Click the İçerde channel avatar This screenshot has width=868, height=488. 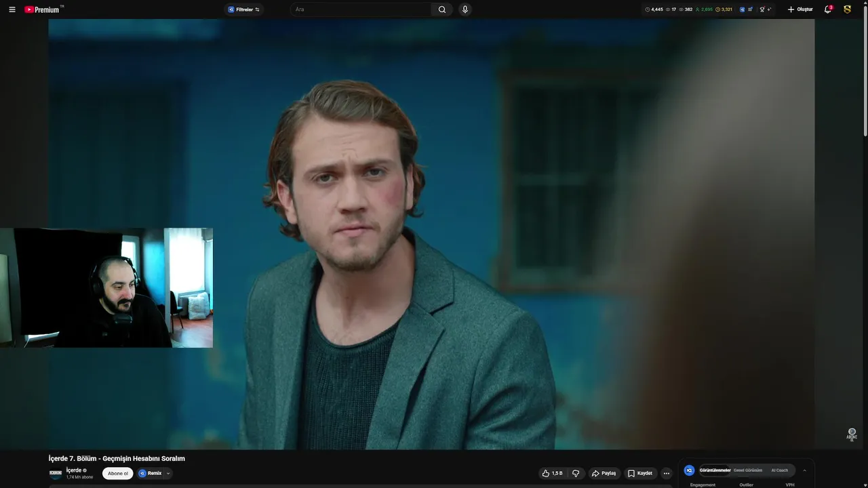[56, 473]
